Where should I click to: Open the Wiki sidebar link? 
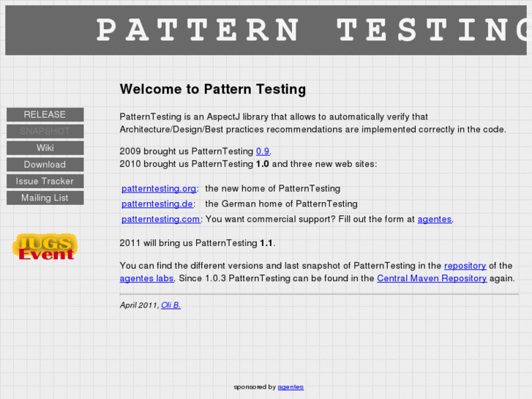point(45,148)
